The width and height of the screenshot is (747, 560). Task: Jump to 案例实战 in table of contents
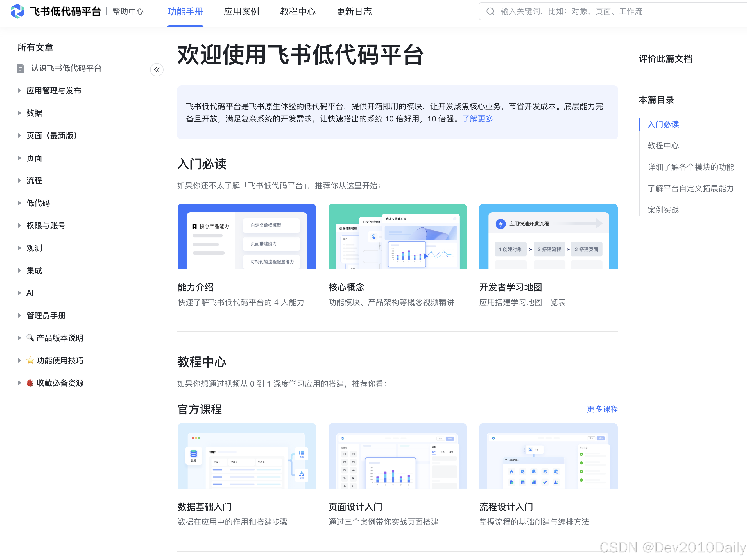coord(663,210)
